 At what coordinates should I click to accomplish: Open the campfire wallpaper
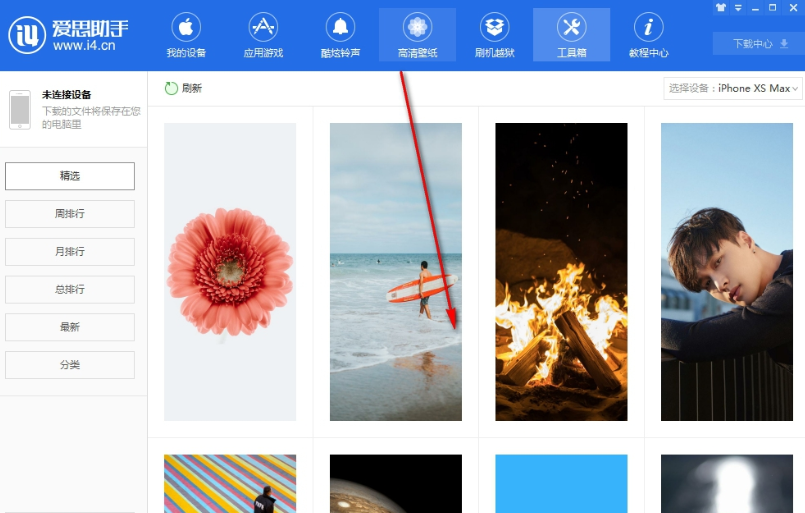[x=561, y=272]
